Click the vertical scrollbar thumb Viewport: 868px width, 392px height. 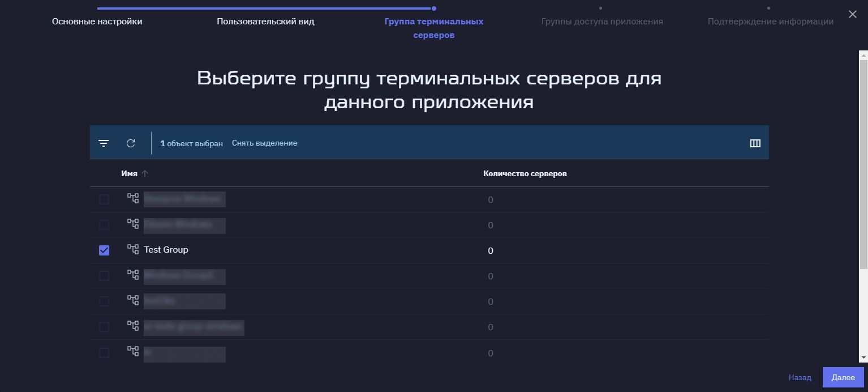tap(863, 164)
